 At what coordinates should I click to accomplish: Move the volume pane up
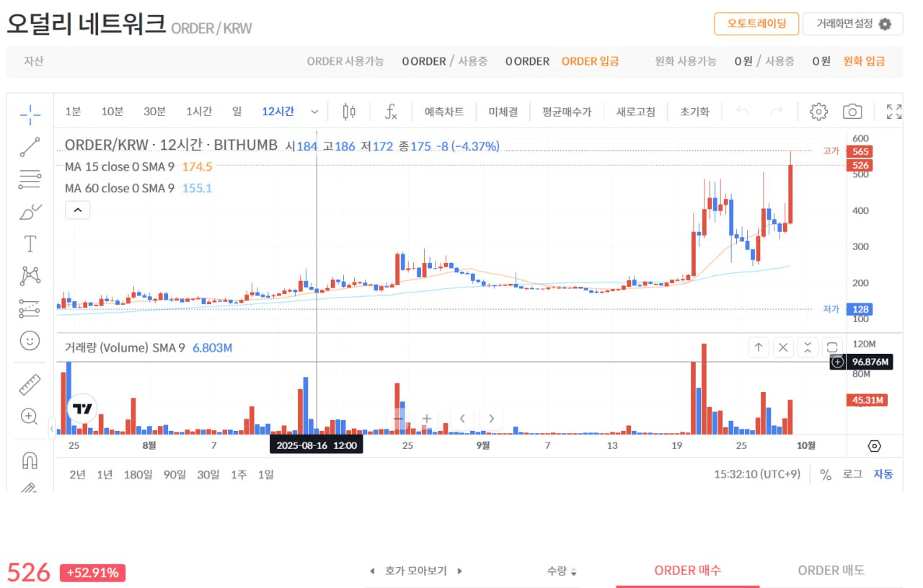(759, 347)
